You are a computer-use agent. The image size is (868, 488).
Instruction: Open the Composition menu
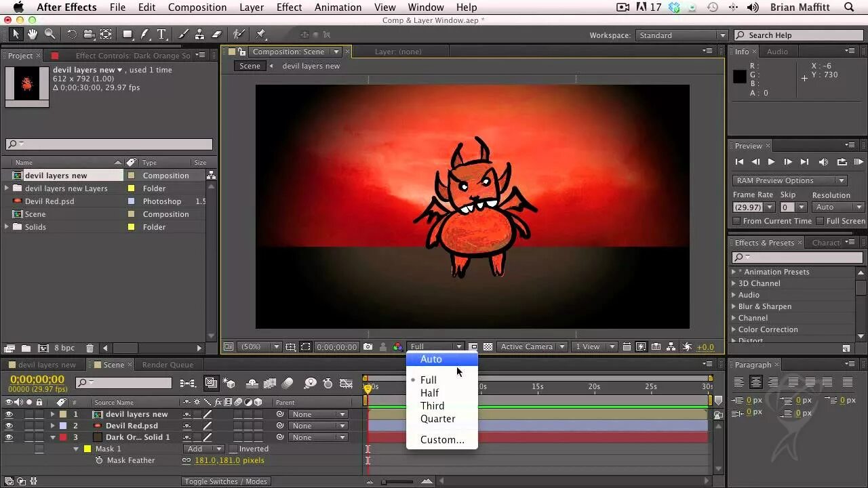[x=197, y=7]
